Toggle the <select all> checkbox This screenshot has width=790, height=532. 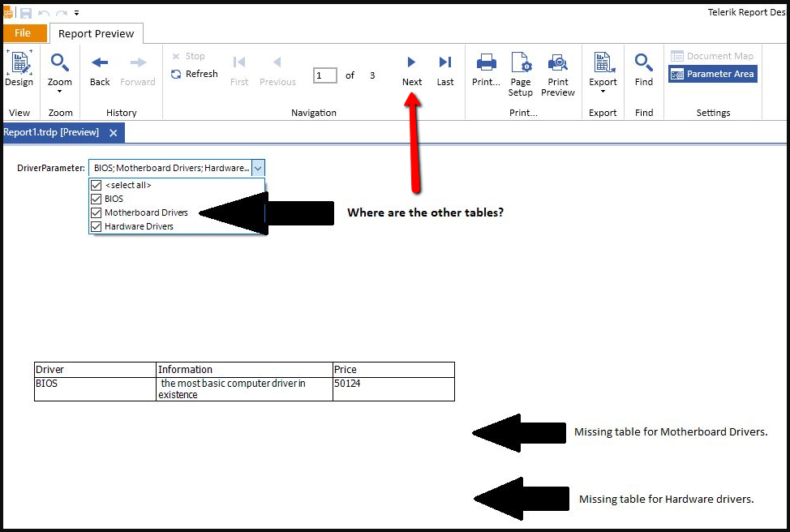(x=97, y=185)
